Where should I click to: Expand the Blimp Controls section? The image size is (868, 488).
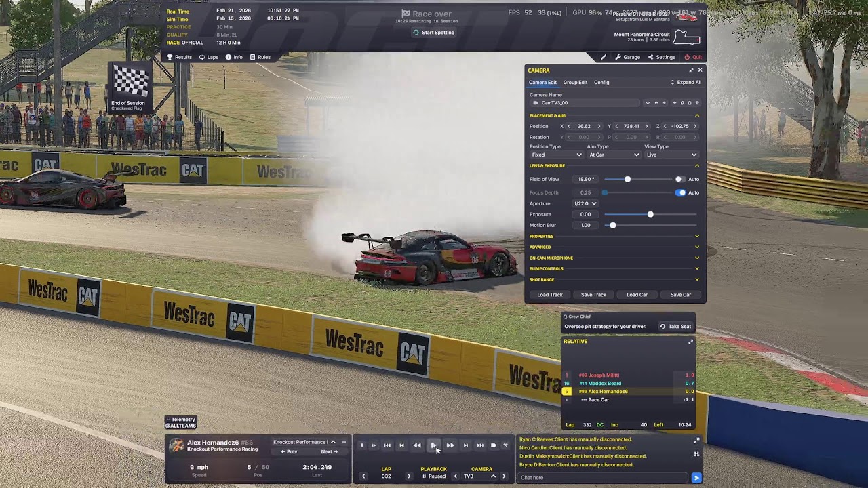(x=696, y=269)
